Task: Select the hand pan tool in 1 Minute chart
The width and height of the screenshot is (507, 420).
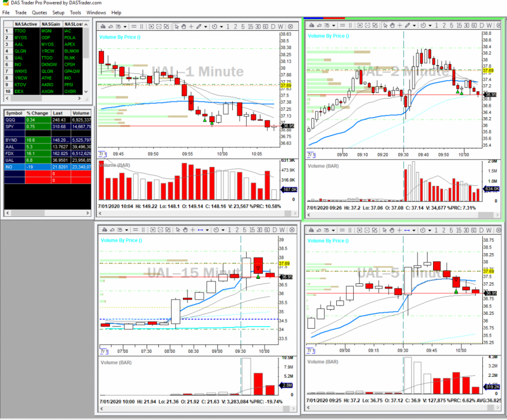Action: pyautogui.click(x=184, y=26)
